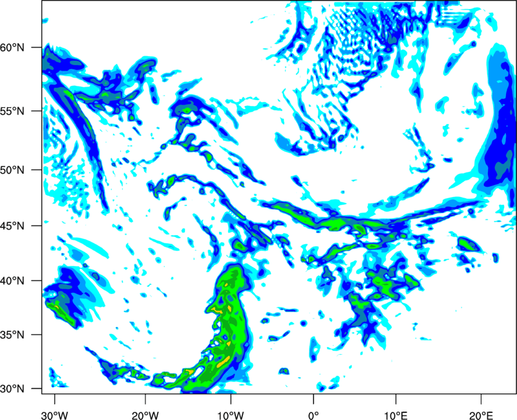Image resolution: width=517 pixels, height=420 pixels.
Task: Click the 30°W longitude label
Action: (x=55, y=415)
